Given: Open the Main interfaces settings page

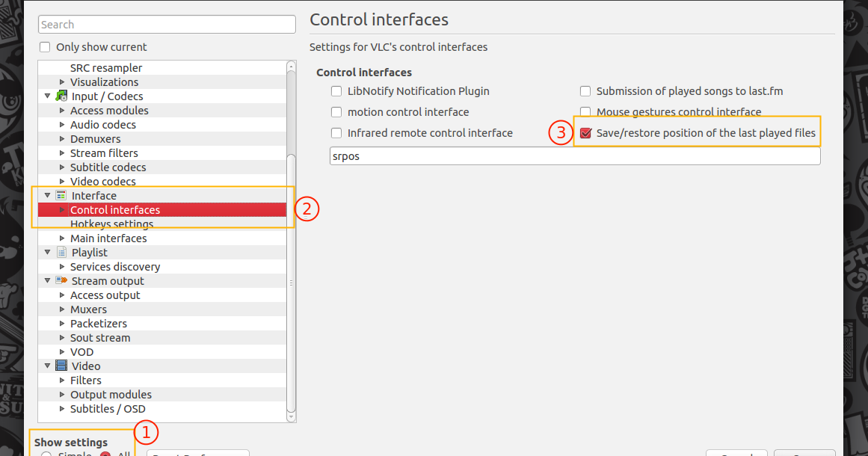Looking at the screenshot, I should pos(108,238).
